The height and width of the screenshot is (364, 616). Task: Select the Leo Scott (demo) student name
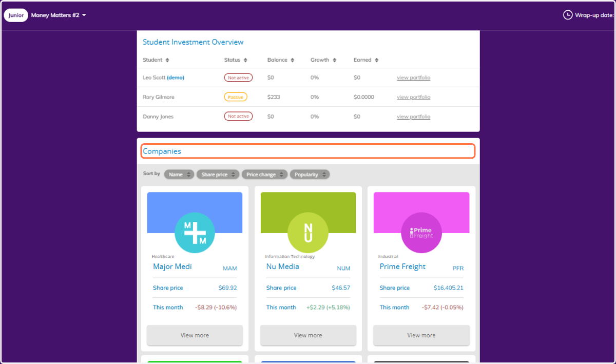point(163,78)
